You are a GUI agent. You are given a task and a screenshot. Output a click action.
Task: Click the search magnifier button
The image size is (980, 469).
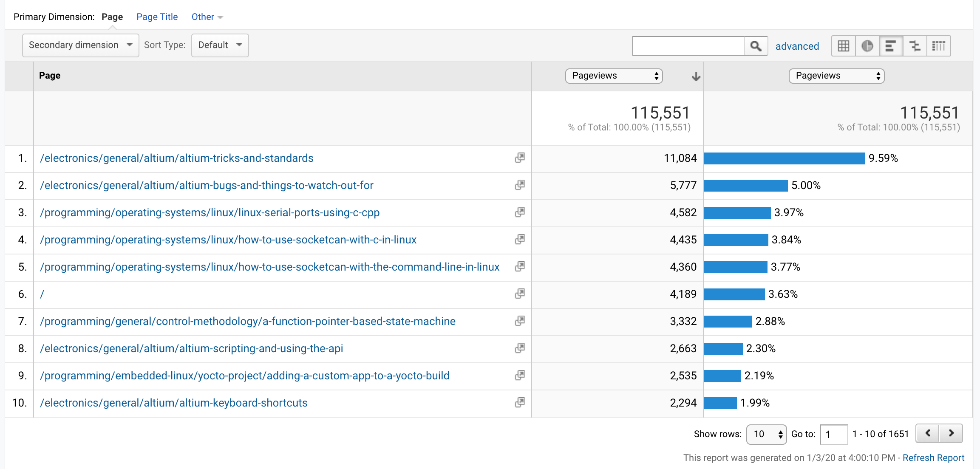click(756, 46)
